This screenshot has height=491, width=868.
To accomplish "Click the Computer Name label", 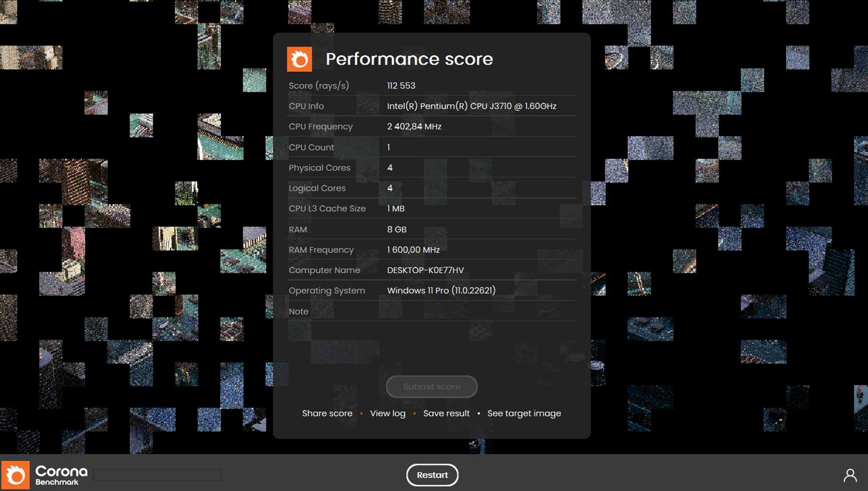I will pyautogui.click(x=324, y=270).
